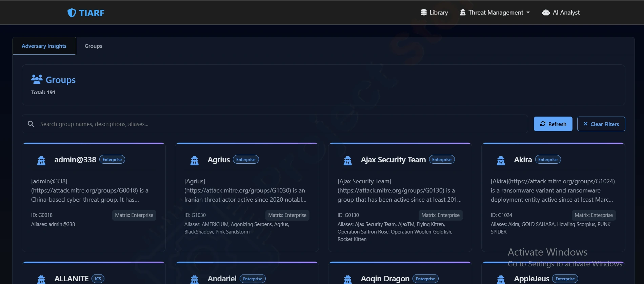This screenshot has width=644, height=284.
Task: Click the TIARF brand name
Action: click(92, 13)
